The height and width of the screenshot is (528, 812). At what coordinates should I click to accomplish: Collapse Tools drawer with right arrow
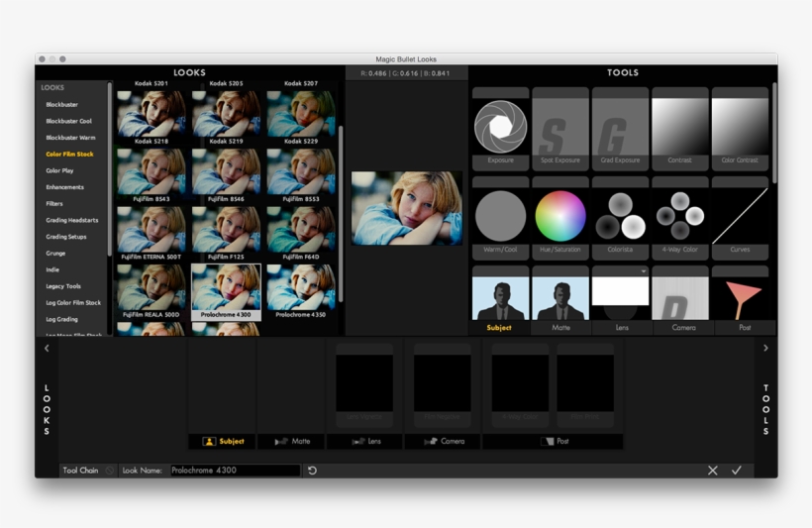point(765,348)
